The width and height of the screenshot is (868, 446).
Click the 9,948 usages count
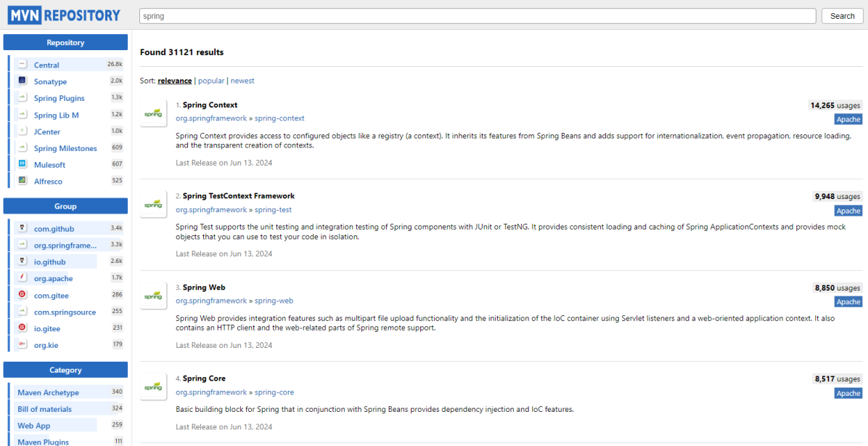click(838, 197)
